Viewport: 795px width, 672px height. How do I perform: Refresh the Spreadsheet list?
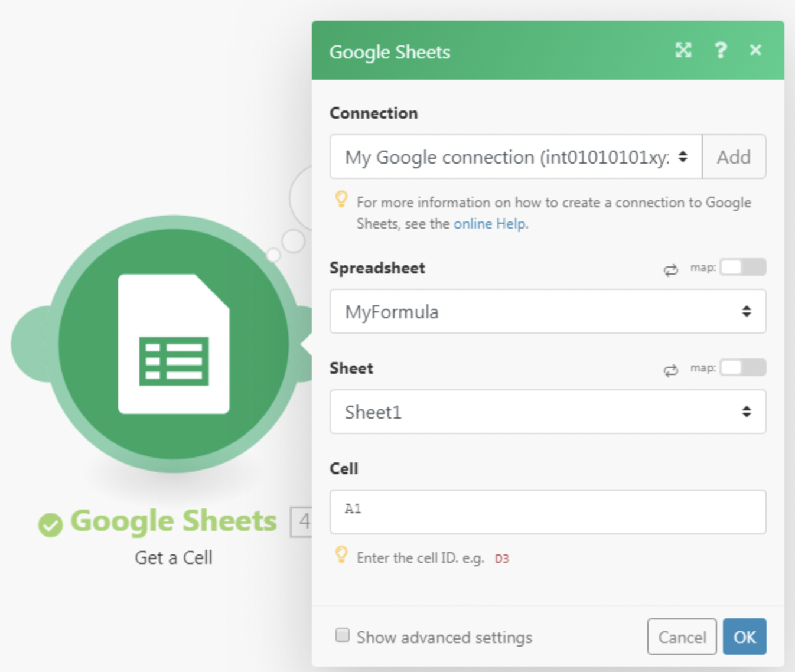(670, 270)
